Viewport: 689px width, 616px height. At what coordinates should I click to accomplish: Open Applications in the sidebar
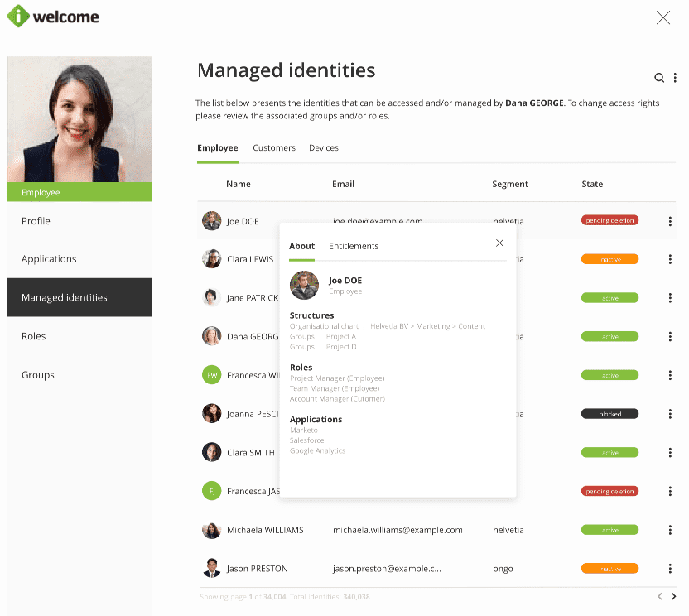pyautogui.click(x=49, y=259)
